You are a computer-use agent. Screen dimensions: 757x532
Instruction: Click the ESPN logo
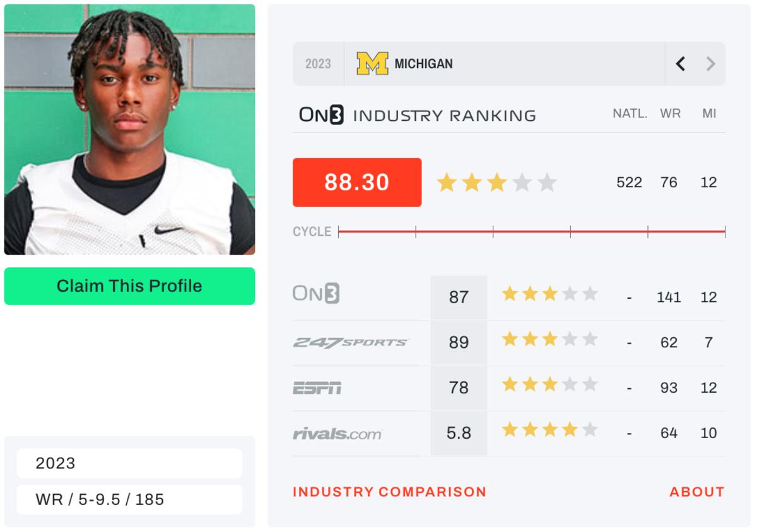click(x=317, y=388)
